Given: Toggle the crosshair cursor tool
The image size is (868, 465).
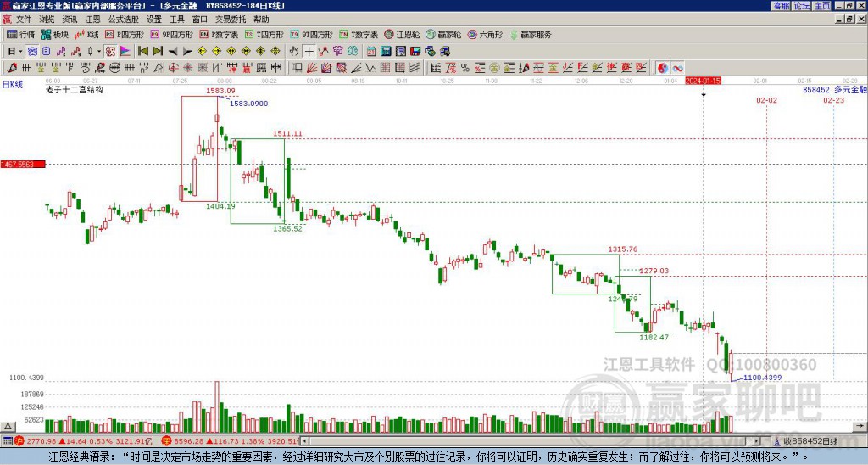Looking at the screenshot, I should 309,52.
